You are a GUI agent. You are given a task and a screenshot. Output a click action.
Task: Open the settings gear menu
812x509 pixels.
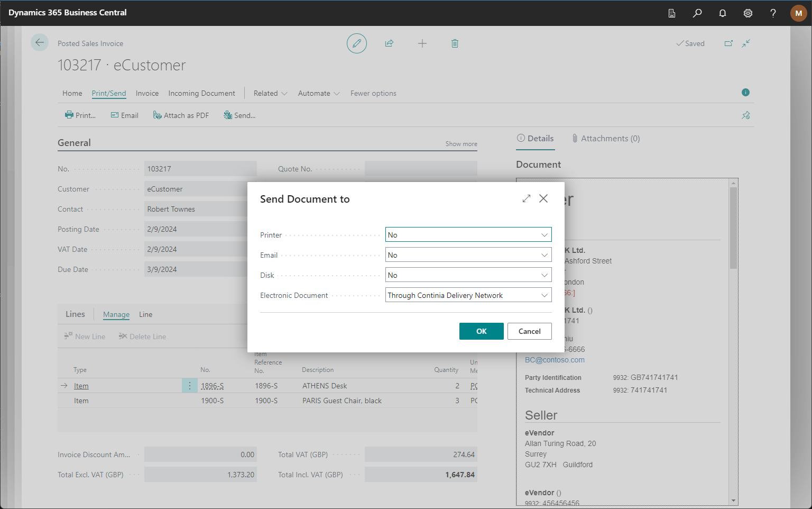[x=748, y=13]
